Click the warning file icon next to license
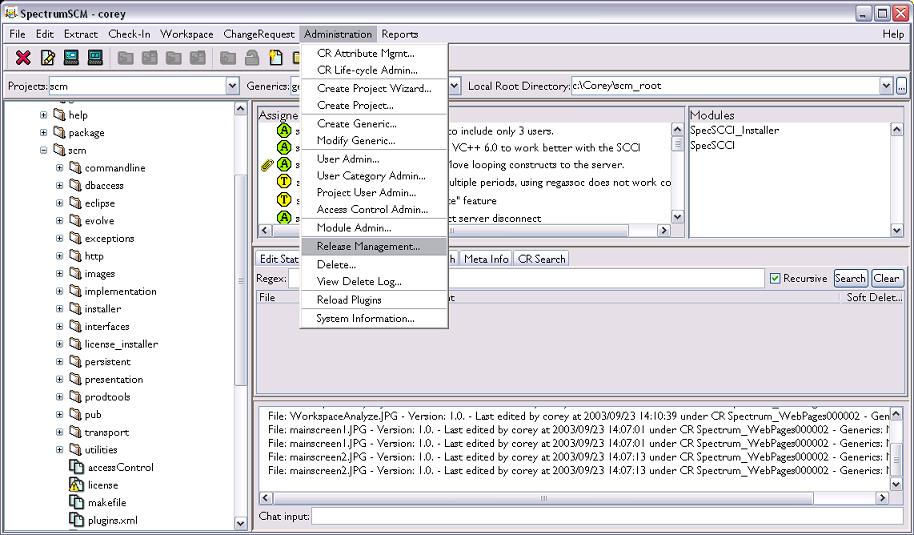The height and width of the screenshot is (535, 914). click(x=76, y=484)
